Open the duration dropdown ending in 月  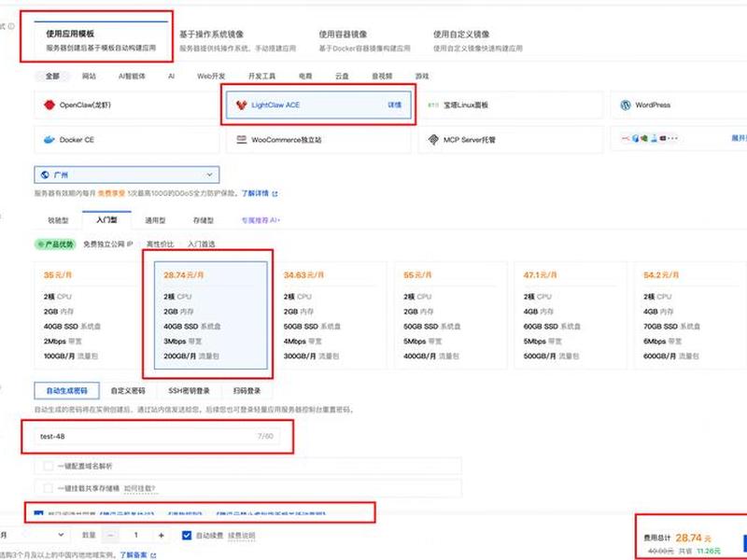tap(33, 535)
